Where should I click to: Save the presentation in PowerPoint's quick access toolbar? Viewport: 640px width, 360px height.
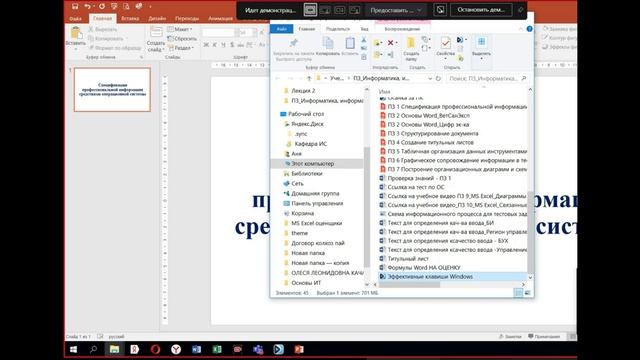pos(75,6)
